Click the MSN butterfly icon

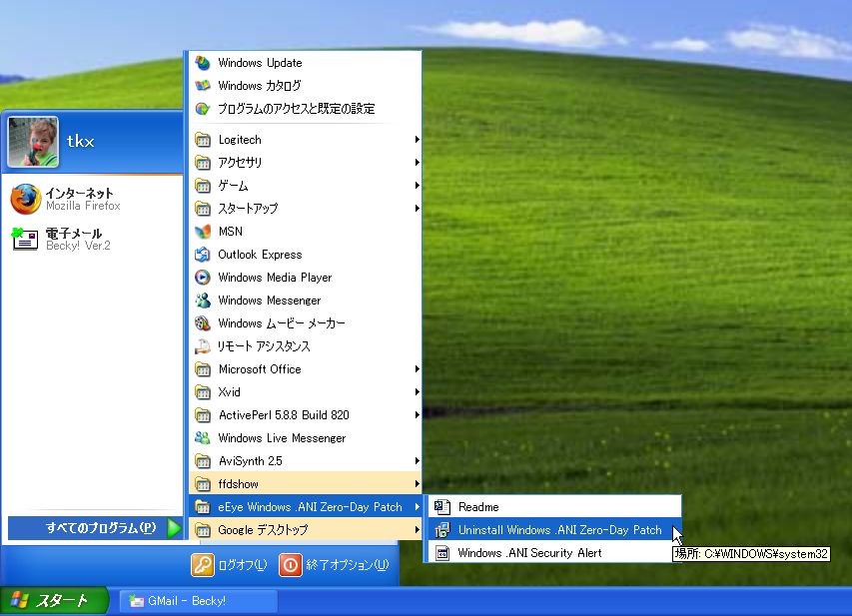203,232
